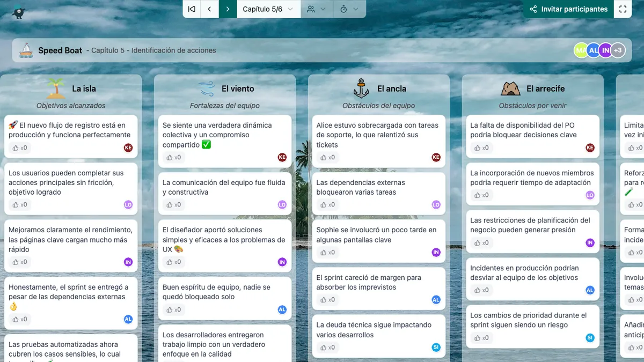644x362 pixels.
Task: Open the deuda técnica card
Action: click(x=374, y=330)
